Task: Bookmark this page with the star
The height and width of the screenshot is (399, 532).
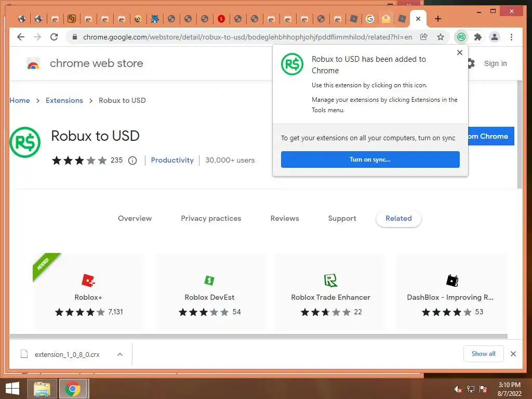Action: 441,37
